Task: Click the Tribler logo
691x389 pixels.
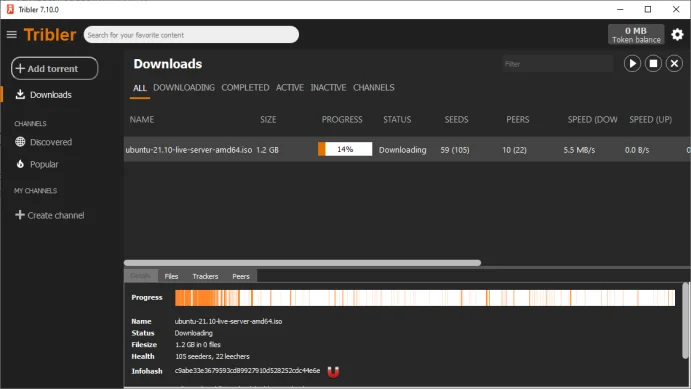Action: tap(50, 34)
